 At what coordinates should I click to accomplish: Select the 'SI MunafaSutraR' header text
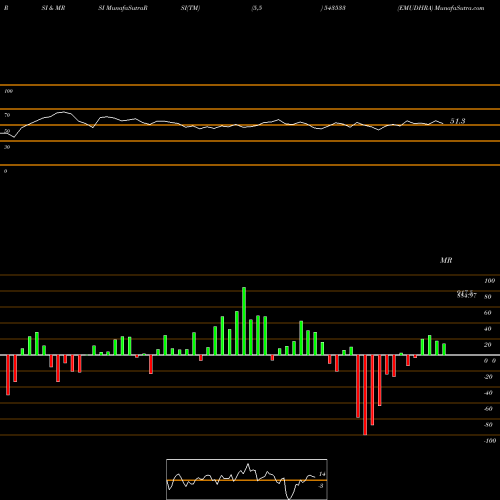(123, 8)
